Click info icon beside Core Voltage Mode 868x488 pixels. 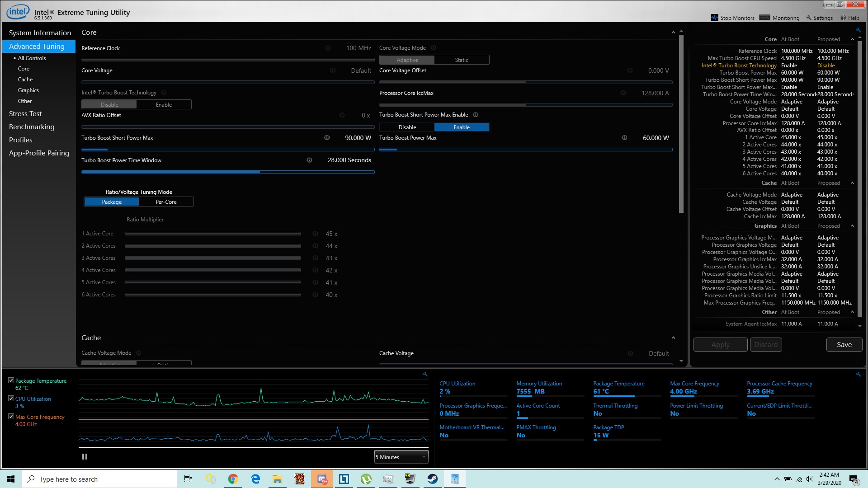433,48
